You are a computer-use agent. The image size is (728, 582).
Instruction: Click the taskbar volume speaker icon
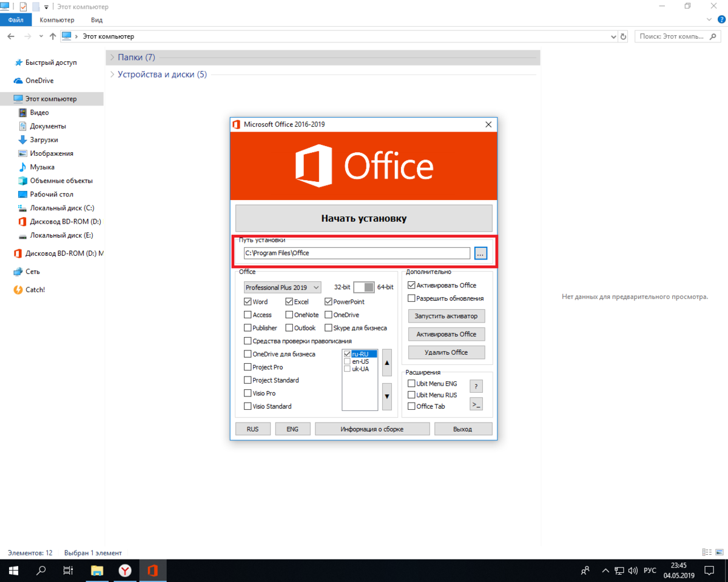click(632, 570)
